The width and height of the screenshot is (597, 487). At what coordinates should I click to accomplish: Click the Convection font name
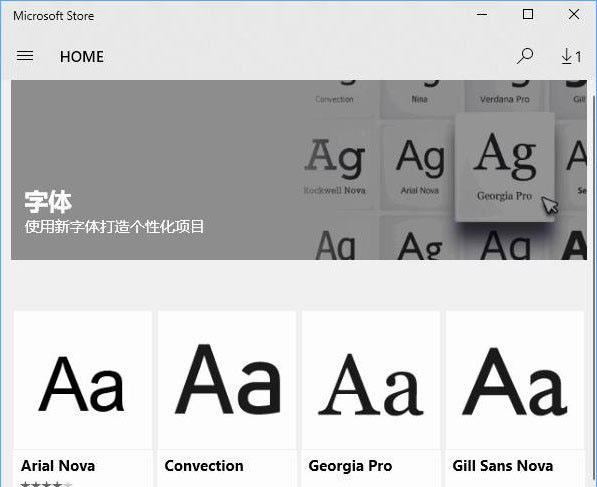point(204,466)
